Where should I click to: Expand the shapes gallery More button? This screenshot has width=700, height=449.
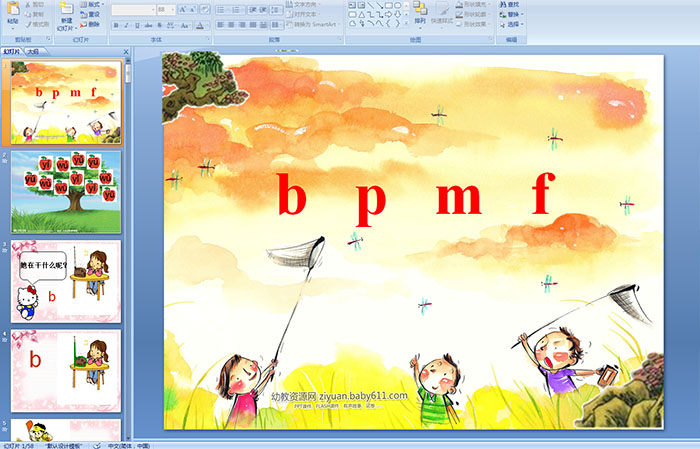(x=406, y=23)
